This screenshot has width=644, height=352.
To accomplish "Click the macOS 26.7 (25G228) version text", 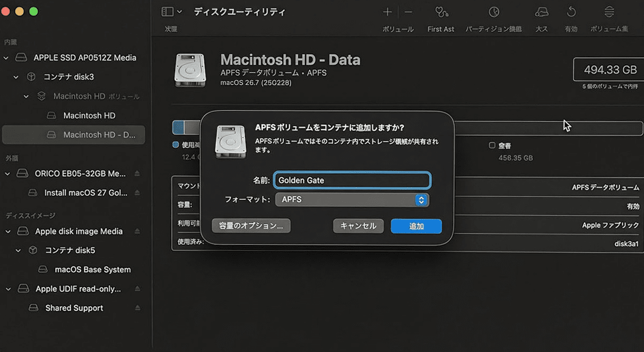I will coord(256,83).
